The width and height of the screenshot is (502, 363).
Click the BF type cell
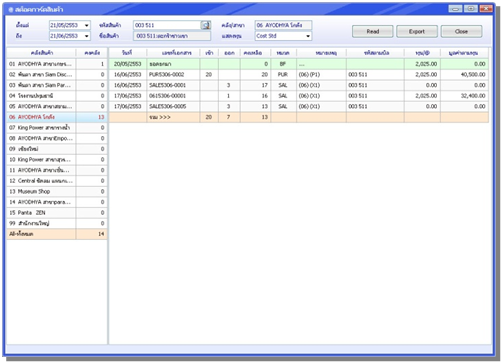pyautogui.click(x=283, y=64)
